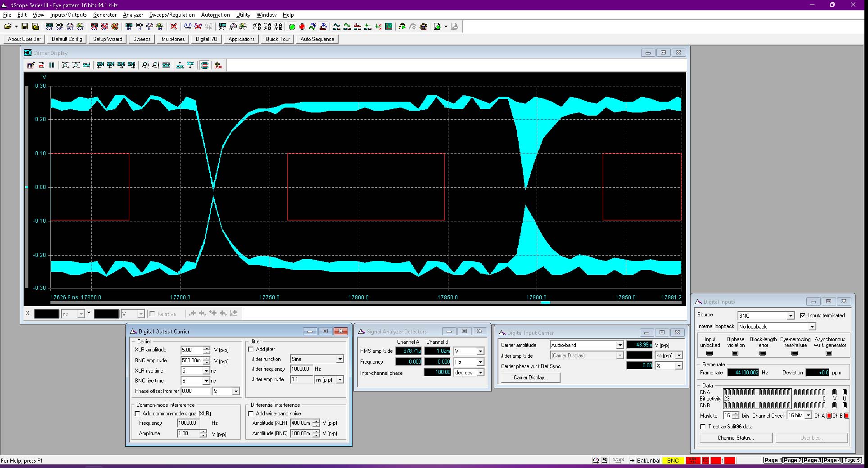Click the first 1.00 IN analyzer icon
The width and height of the screenshot is (868, 468).
click(x=129, y=27)
